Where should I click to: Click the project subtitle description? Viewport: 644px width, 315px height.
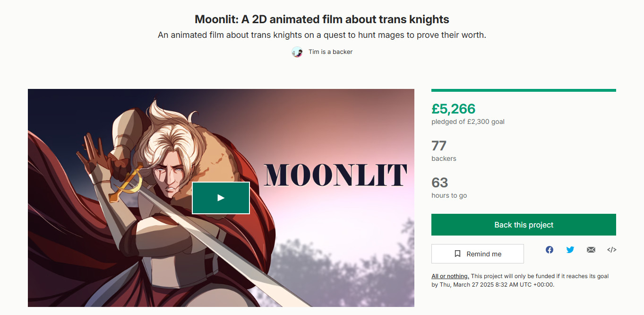pos(322,35)
